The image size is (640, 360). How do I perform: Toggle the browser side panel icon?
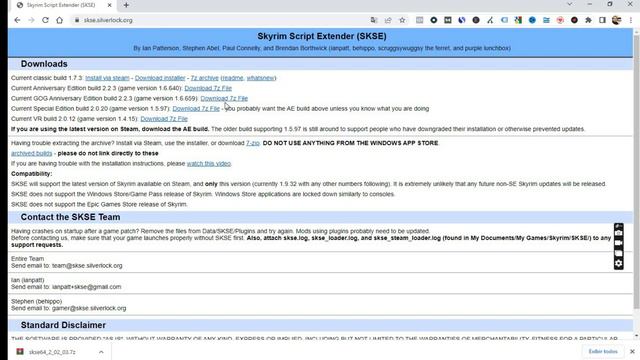[x=602, y=20]
